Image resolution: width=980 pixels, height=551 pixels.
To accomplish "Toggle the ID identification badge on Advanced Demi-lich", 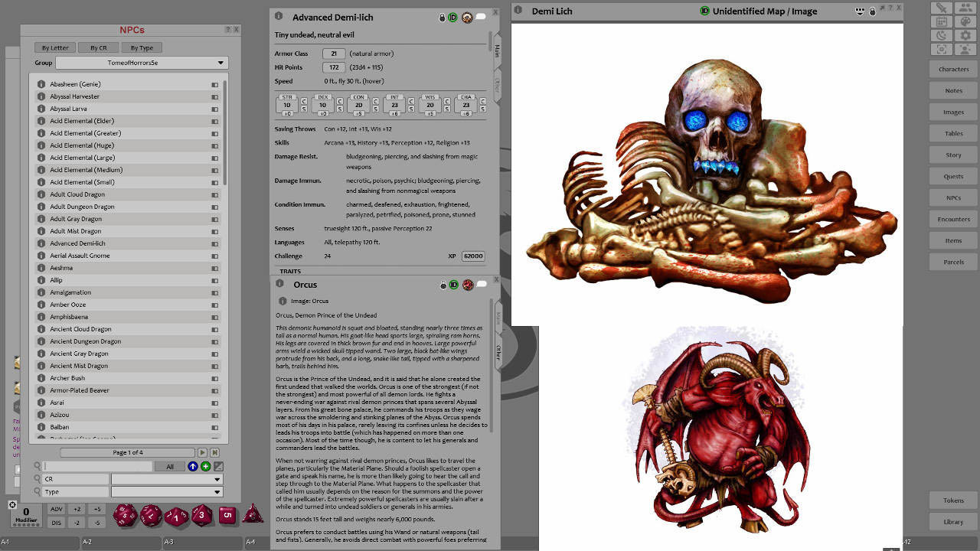I will tap(455, 17).
